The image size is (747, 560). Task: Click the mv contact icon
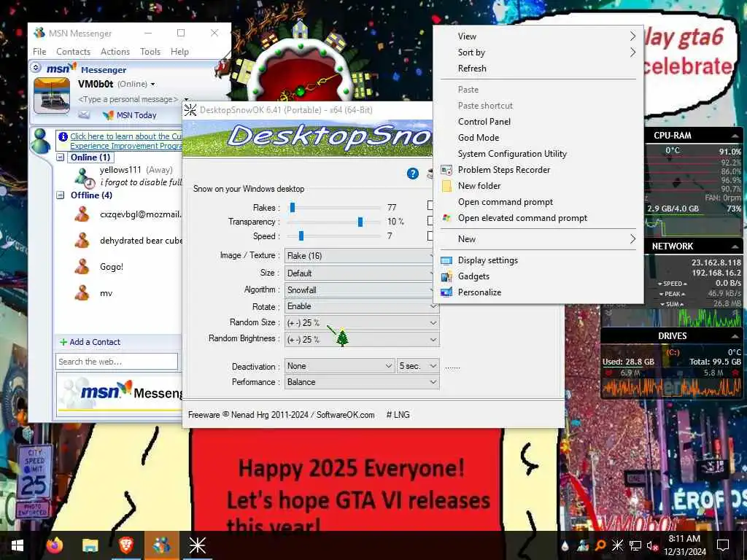(82, 293)
